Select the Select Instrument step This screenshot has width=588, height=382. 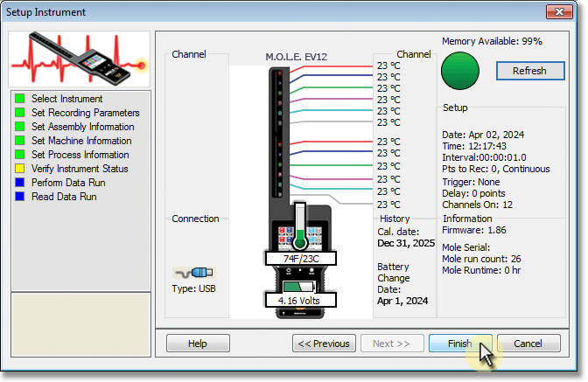coord(66,99)
